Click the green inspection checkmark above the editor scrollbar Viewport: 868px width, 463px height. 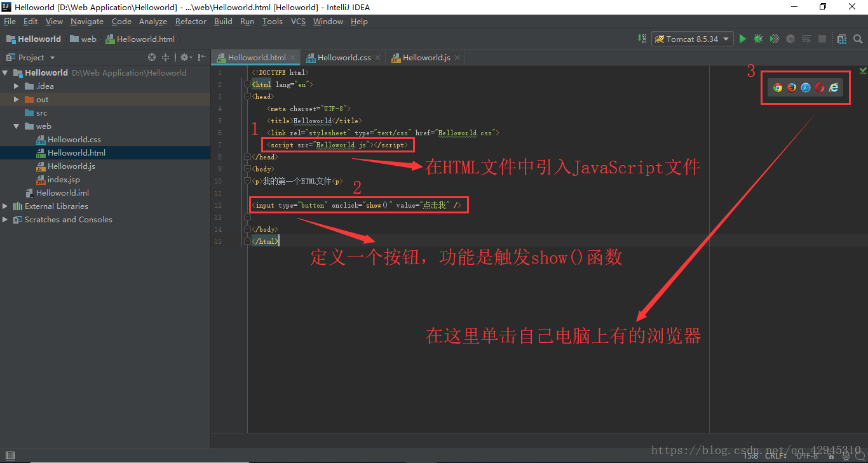(863, 70)
